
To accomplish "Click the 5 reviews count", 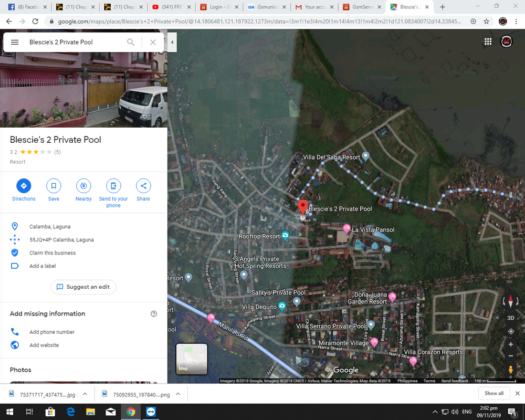I will (x=58, y=152).
